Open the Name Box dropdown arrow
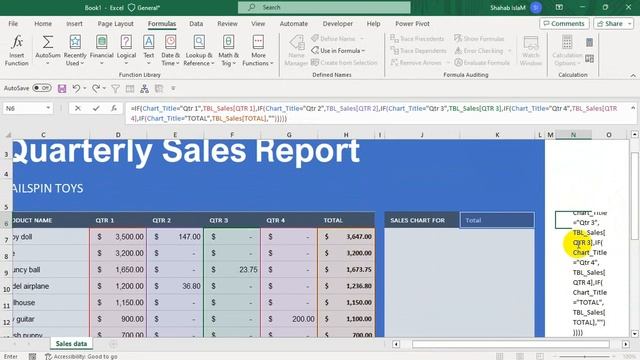This screenshot has width=640, height=360. pos(48,108)
